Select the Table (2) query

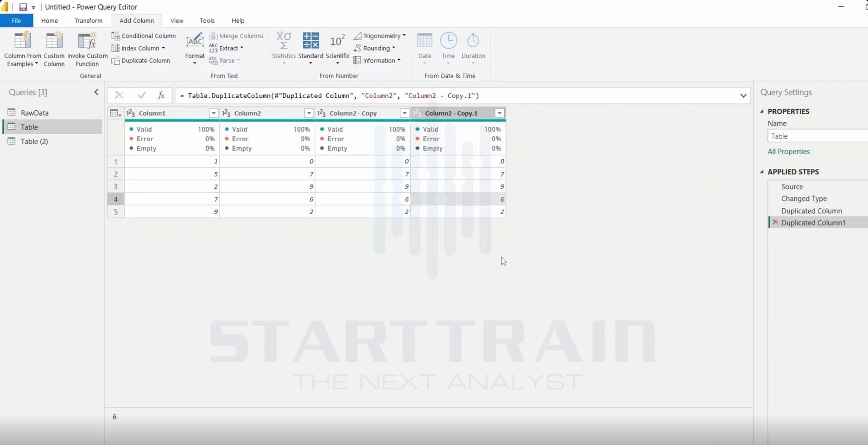click(x=52, y=141)
